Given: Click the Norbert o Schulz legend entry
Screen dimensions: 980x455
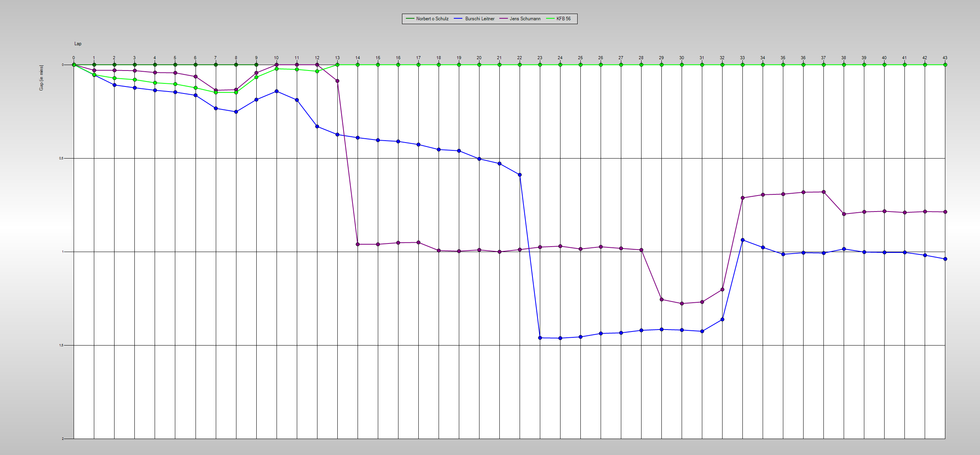Looking at the screenshot, I should pyautogui.click(x=427, y=19).
